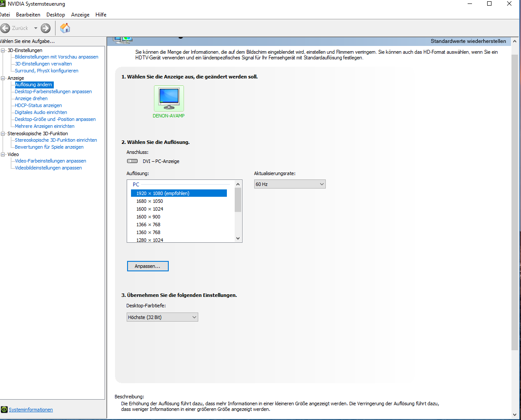Select resolution 1360 × 768
Image resolution: width=521 pixels, height=420 pixels.
coord(148,232)
